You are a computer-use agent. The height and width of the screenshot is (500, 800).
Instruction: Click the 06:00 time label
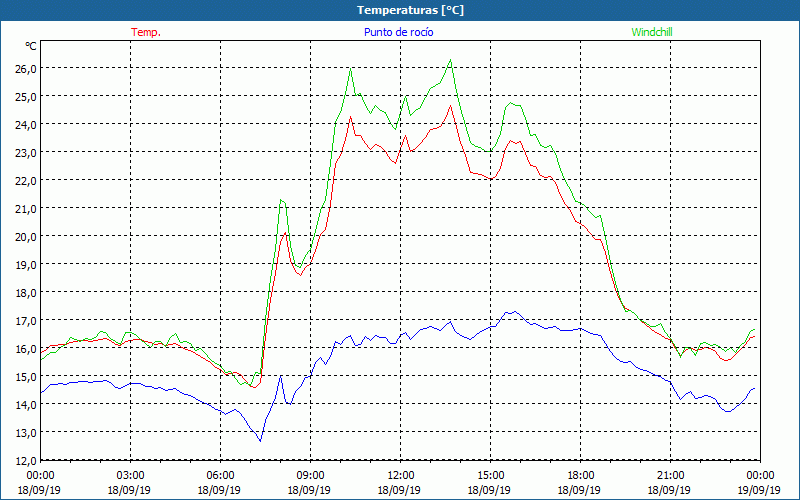[220, 476]
